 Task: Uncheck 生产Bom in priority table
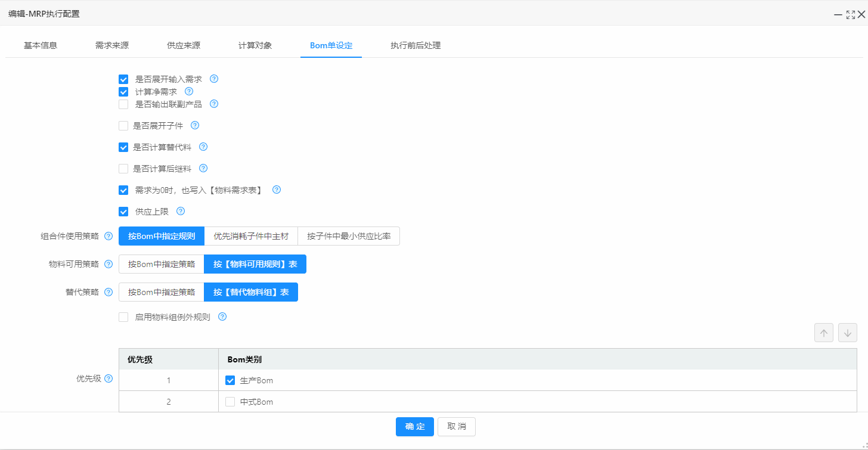point(230,380)
